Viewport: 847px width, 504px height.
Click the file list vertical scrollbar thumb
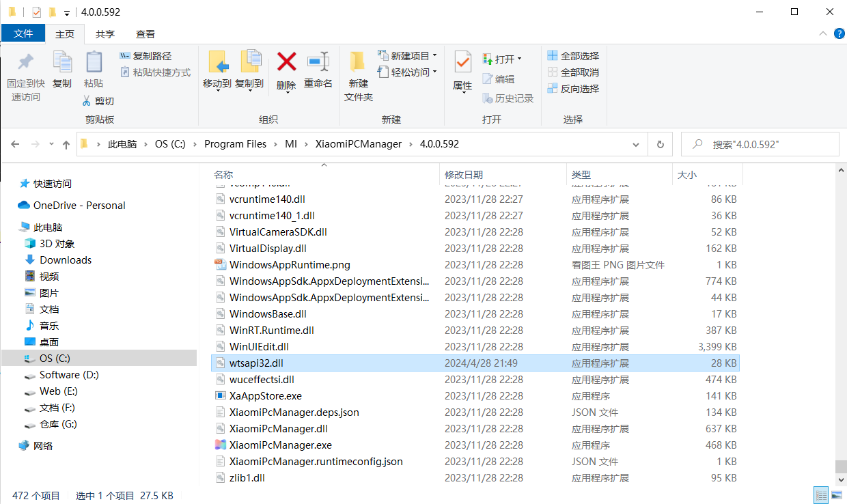pyautogui.click(x=840, y=466)
